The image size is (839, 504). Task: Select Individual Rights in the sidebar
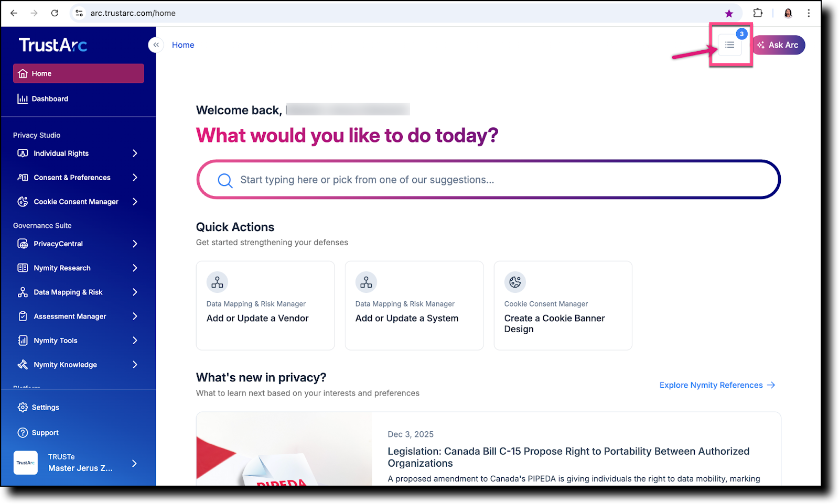(79, 153)
